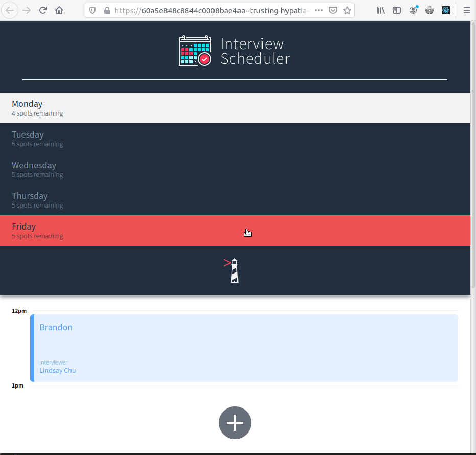Click the browser forward arrow button
The width and height of the screenshot is (476, 455).
point(27,10)
